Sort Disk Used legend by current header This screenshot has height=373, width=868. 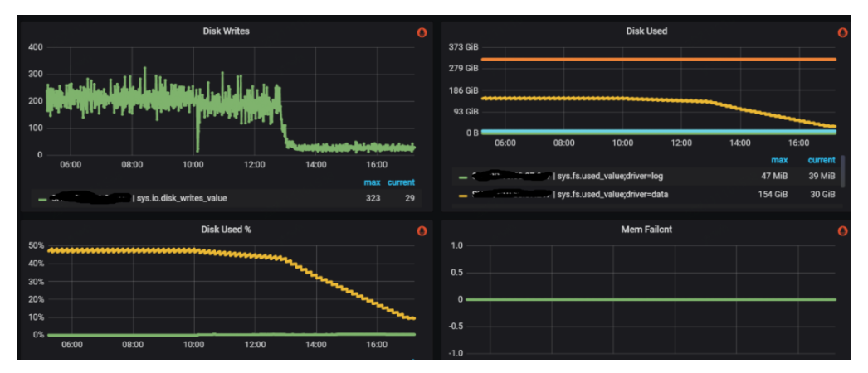[x=822, y=160]
